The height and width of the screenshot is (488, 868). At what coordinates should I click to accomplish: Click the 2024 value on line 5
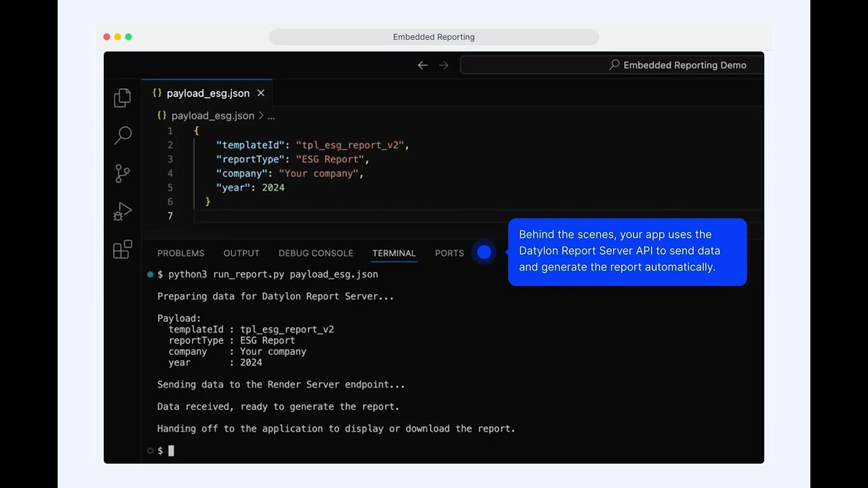pos(273,188)
